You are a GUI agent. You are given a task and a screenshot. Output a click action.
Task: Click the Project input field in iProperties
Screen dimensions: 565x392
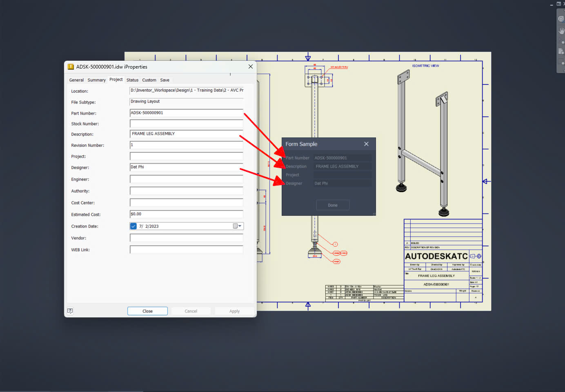[187, 156]
